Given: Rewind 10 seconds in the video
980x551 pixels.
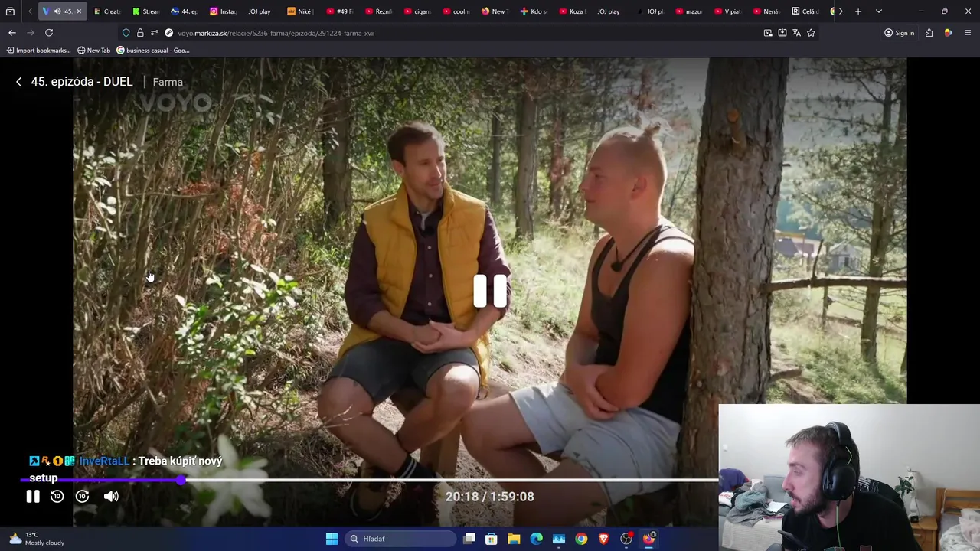Looking at the screenshot, I should tap(57, 497).
